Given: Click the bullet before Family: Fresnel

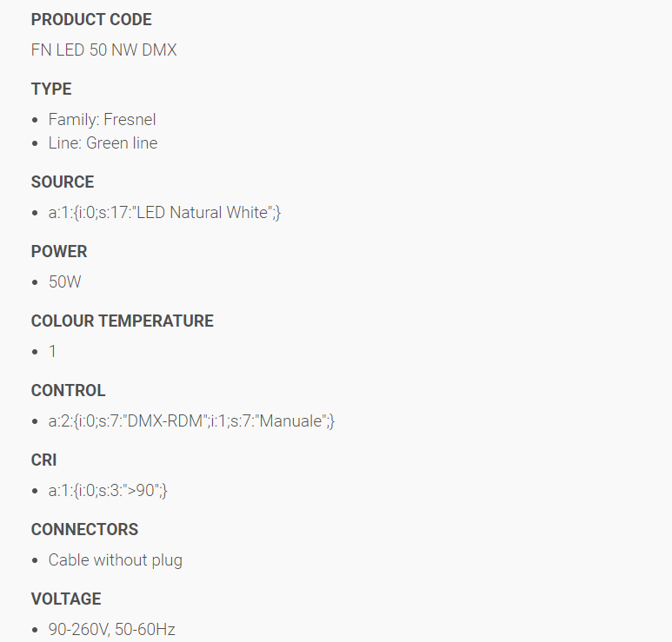Looking at the screenshot, I should pos(35,120).
